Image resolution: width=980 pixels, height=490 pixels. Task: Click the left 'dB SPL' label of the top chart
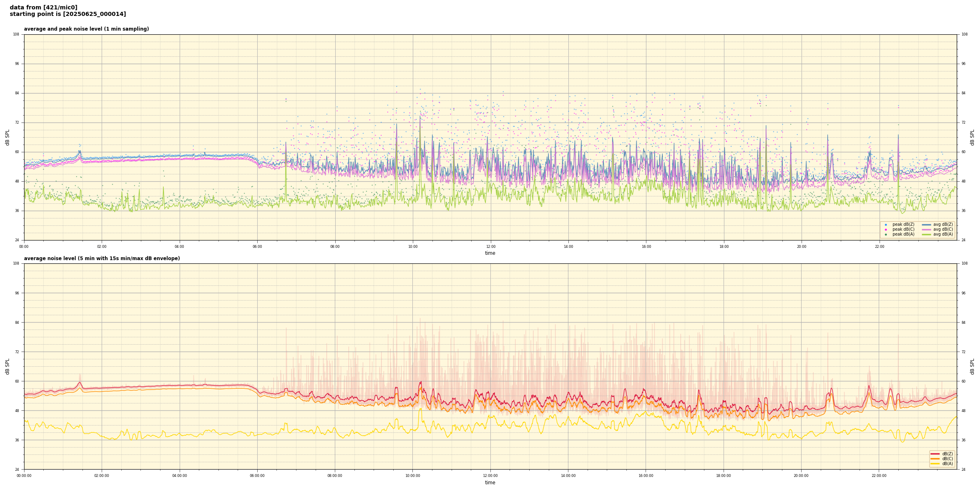point(7,137)
